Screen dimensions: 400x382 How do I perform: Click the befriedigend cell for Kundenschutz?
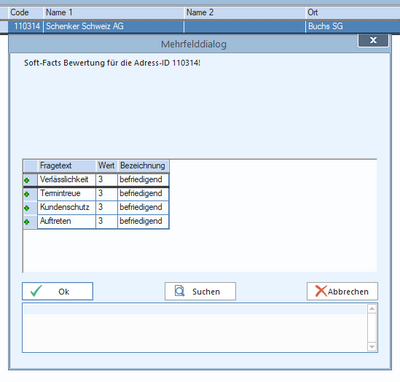coord(143,207)
